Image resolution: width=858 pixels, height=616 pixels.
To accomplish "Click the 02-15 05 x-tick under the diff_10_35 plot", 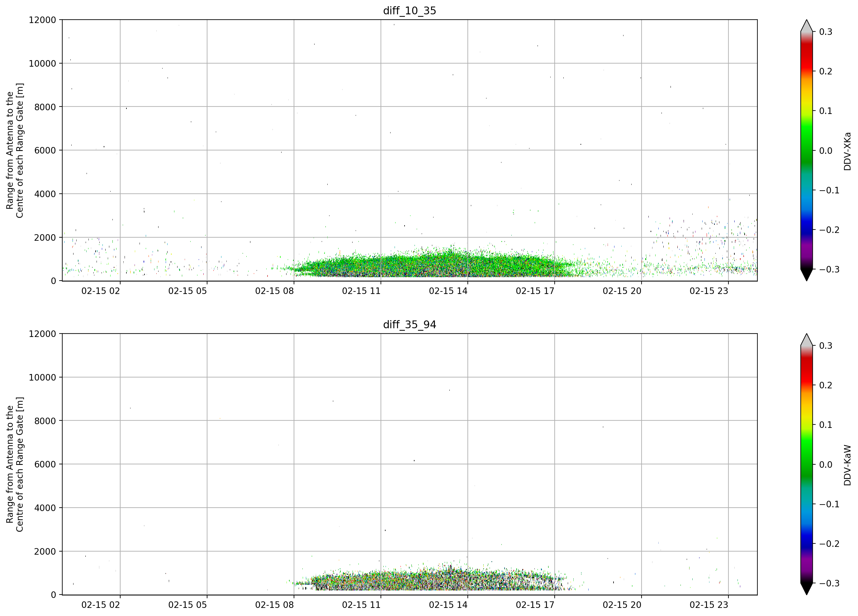I will (x=188, y=291).
